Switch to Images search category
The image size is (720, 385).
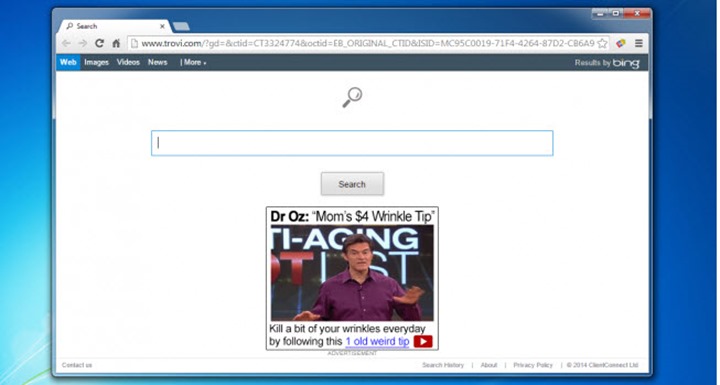(96, 62)
